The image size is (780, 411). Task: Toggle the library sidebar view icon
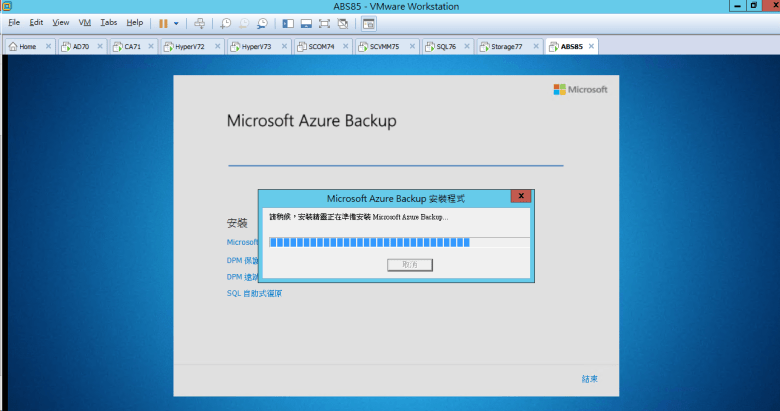tap(288, 22)
